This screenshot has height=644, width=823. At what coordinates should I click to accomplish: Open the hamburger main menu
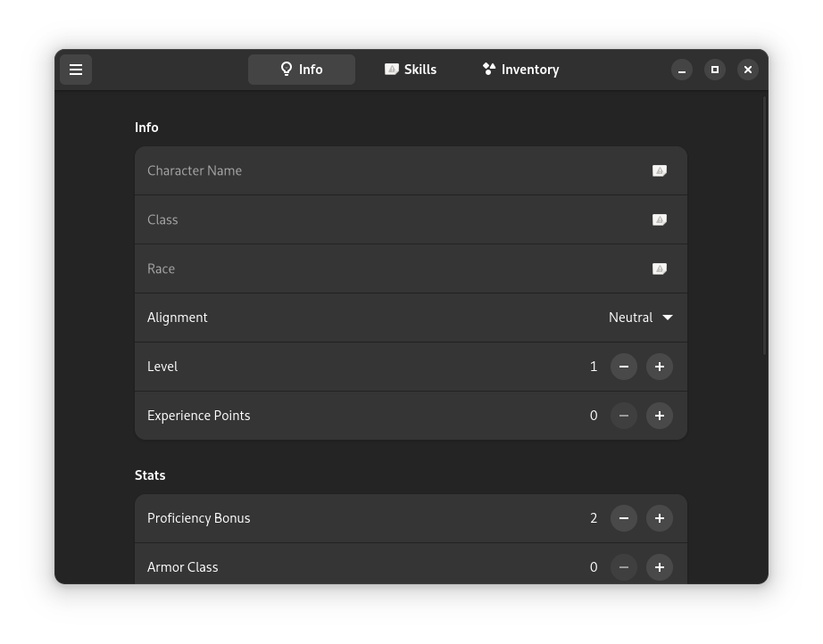click(76, 70)
